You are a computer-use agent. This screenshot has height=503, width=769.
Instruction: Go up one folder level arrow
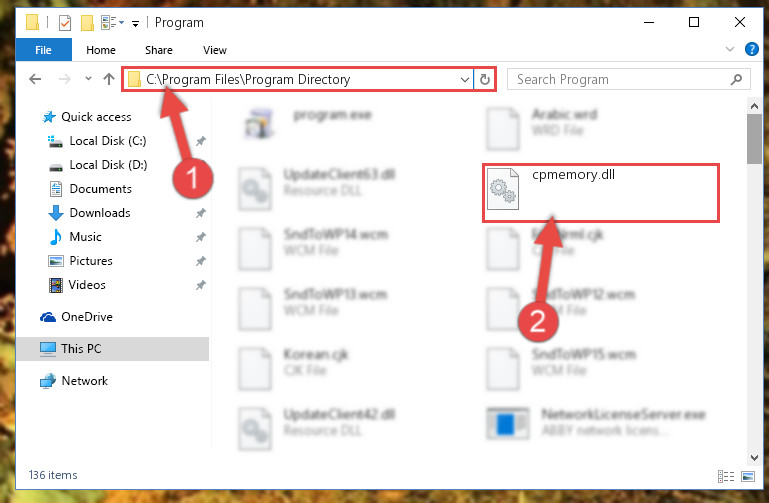pos(109,79)
